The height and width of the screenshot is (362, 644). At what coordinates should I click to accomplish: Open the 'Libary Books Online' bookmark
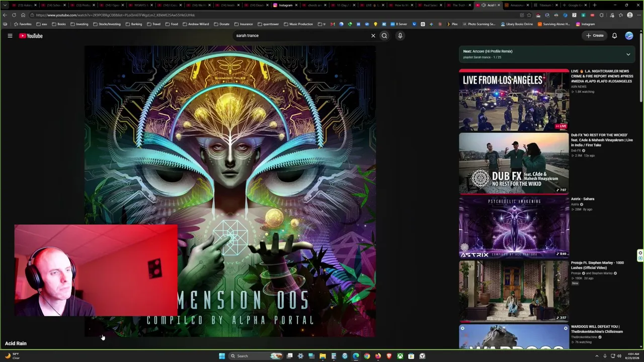click(517, 24)
